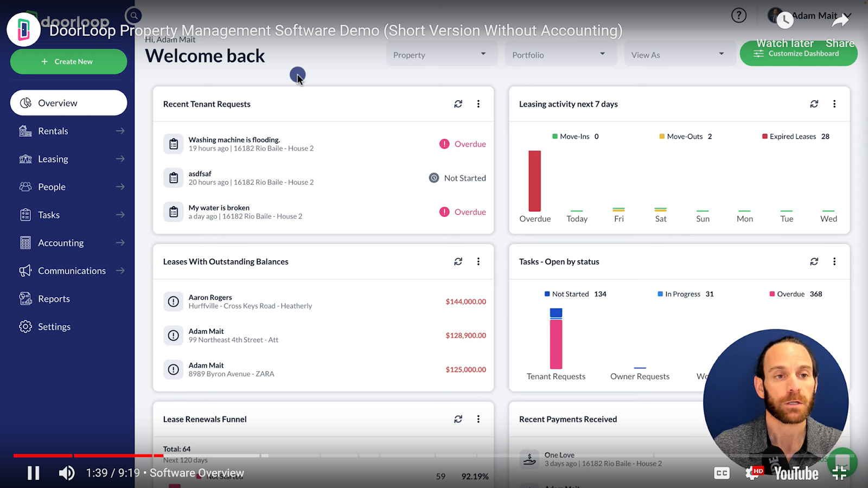Refresh the Recent Tenant Requests widget
Screen dimensions: 868x488
point(458,104)
